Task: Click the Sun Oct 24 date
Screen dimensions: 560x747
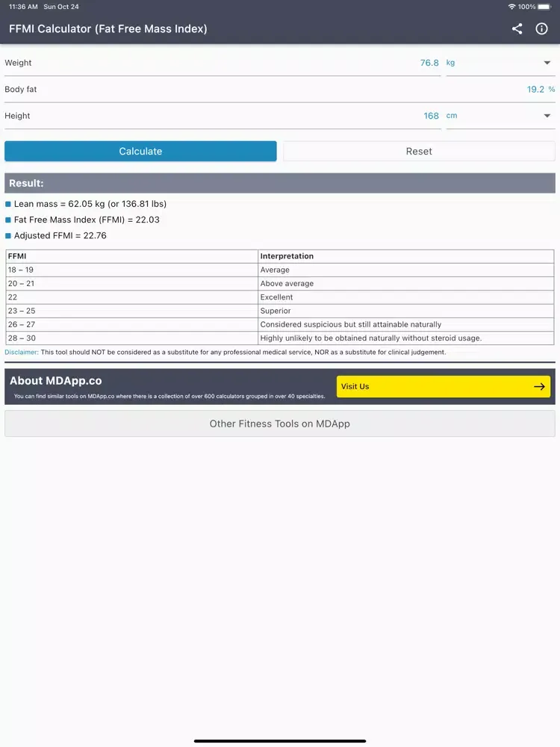Action: [61, 7]
